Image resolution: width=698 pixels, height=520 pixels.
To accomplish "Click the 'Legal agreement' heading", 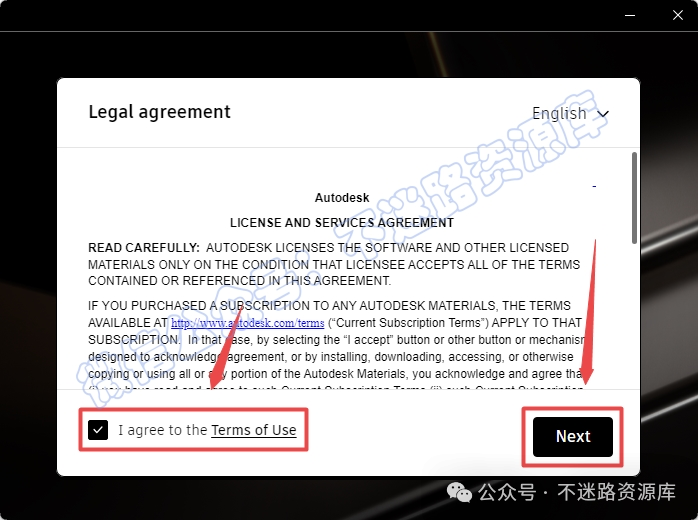I will [159, 112].
